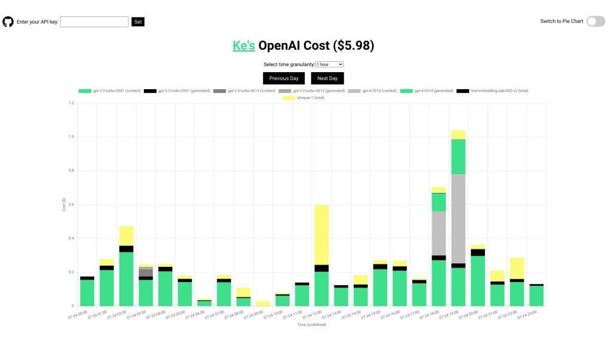Click the x-axis label 07-24 23:00

coord(527,314)
